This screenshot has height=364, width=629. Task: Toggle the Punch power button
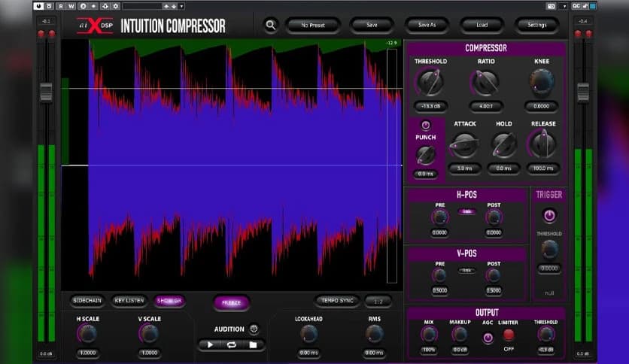pyautogui.click(x=426, y=125)
